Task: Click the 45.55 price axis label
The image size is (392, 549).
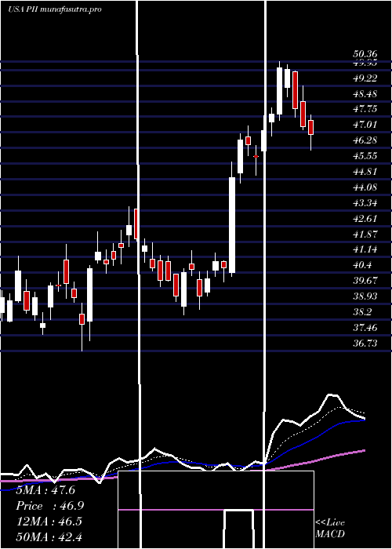Action: [x=365, y=156]
